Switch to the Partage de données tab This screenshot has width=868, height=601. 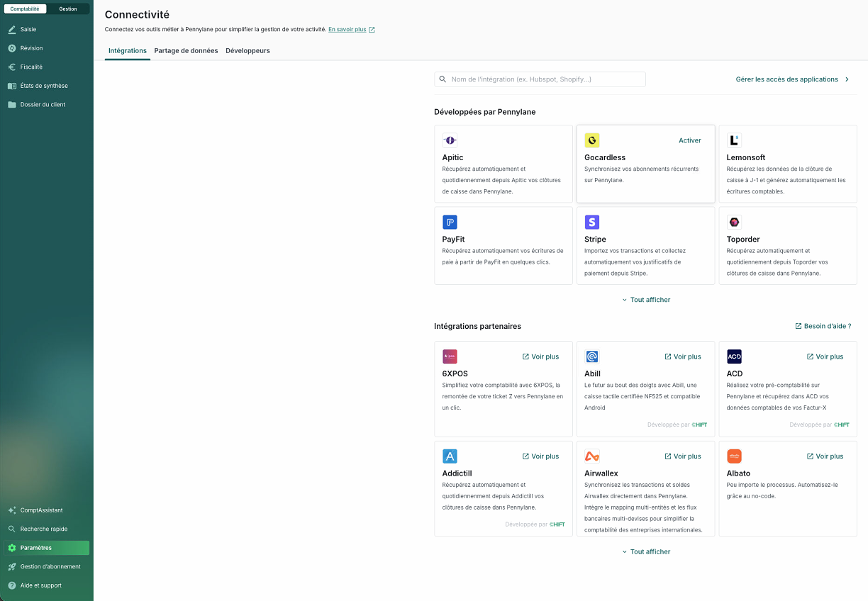186,51
